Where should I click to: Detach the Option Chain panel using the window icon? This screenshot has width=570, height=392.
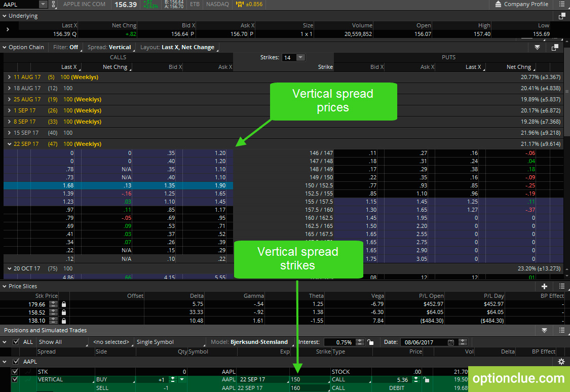click(x=555, y=47)
